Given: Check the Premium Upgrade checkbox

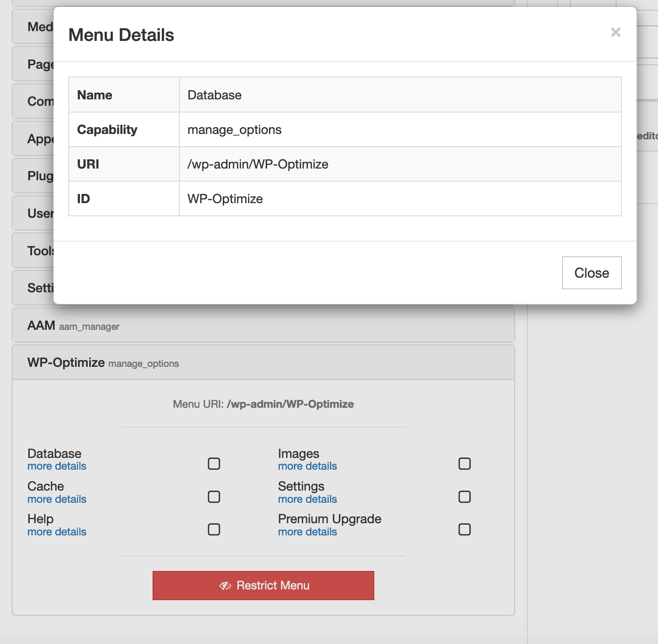Looking at the screenshot, I should tap(464, 529).
